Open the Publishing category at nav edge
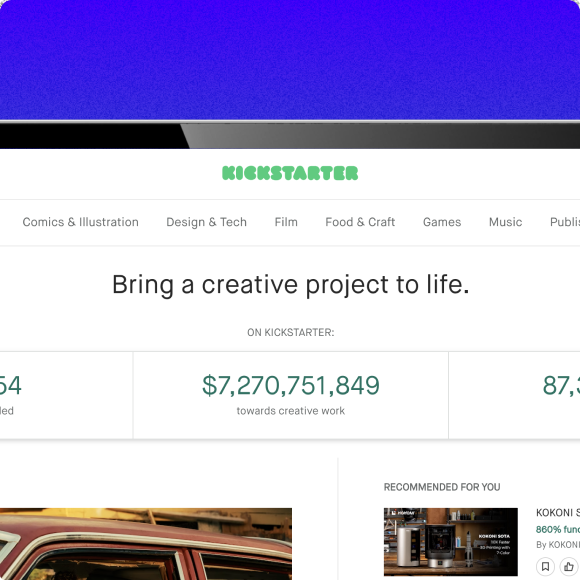The image size is (580, 580). tap(565, 222)
